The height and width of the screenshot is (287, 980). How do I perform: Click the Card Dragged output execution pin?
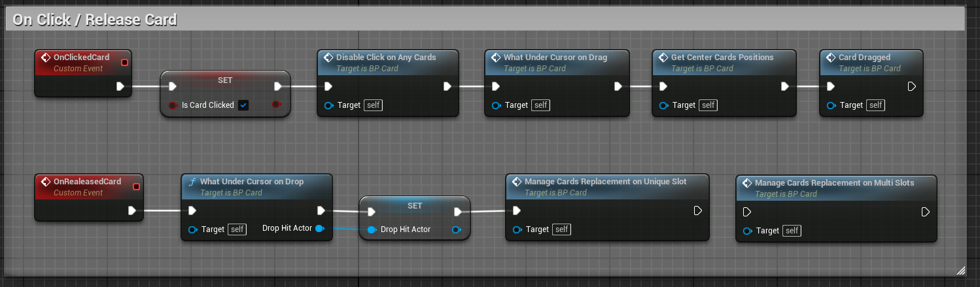(912, 86)
